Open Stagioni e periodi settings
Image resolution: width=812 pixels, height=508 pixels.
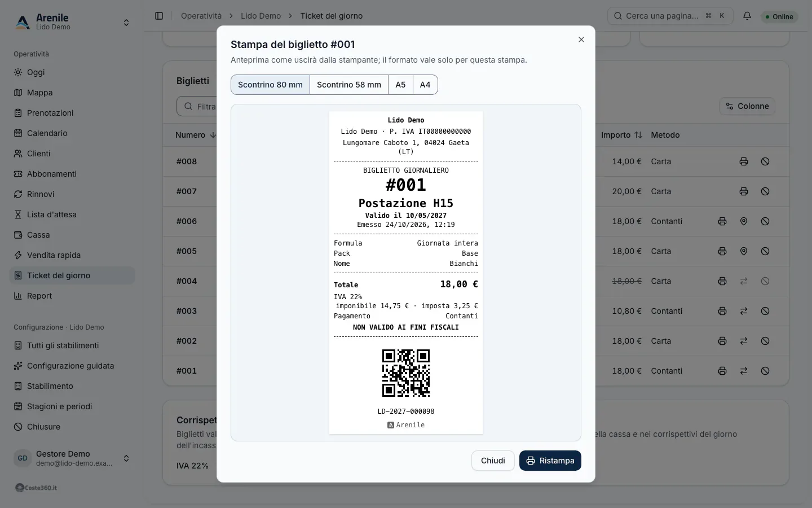click(x=72, y=406)
